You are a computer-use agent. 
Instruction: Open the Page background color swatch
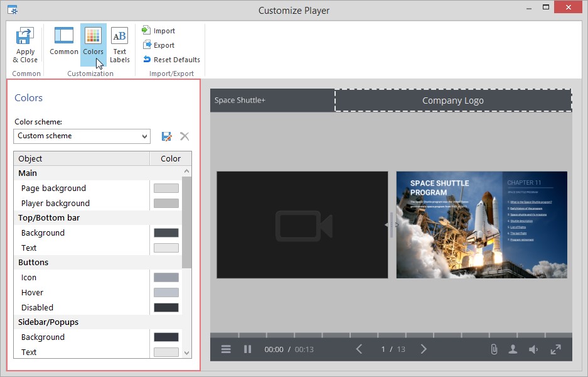(x=166, y=188)
